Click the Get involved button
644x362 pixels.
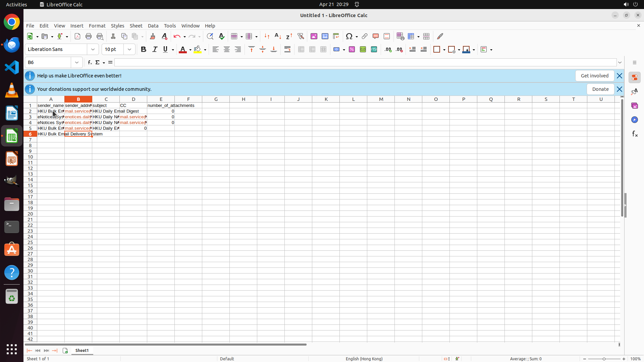[594, 76]
